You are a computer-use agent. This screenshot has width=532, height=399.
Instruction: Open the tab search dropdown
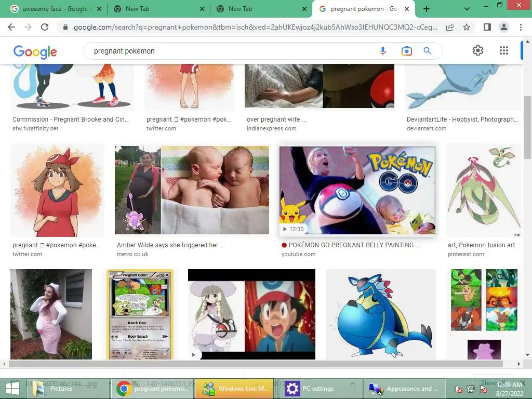(x=467, y=9)
